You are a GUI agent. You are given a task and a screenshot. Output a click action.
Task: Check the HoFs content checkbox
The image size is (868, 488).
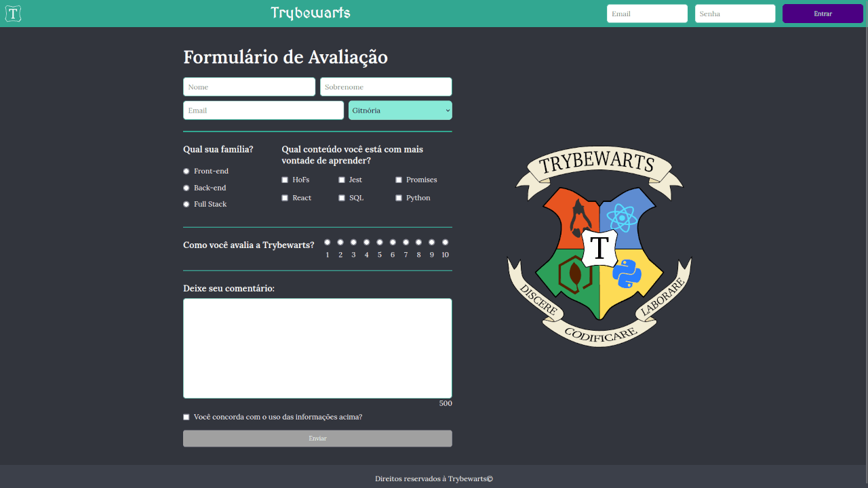coord(285,180)
